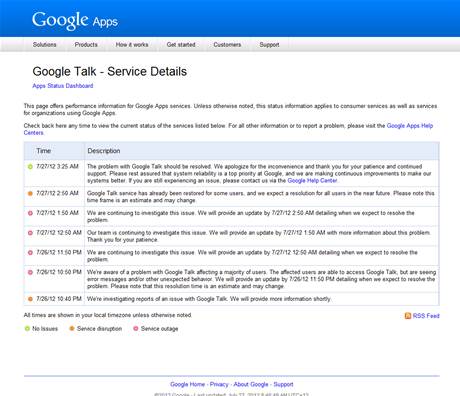The height and width of the screenshot is (396, 460).
Task: Click the 7/27/12 12:50 AM timestamp
Action: (x=59, y=233)
